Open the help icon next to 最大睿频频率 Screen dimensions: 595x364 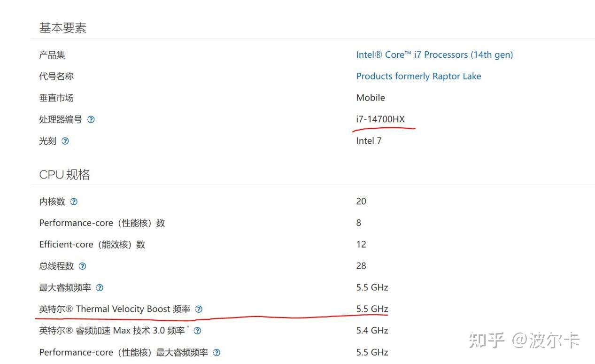click(x=99, y=287)
